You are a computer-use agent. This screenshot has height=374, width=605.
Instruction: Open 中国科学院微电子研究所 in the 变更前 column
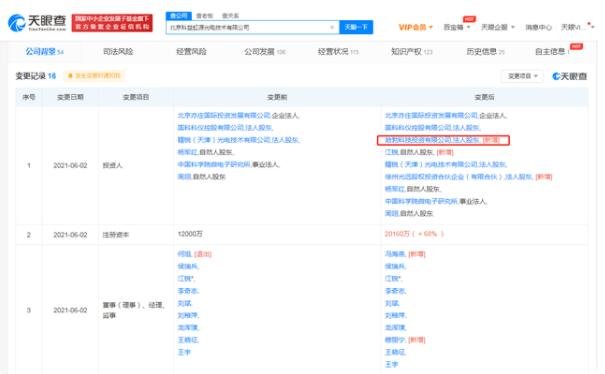tap(214, 164)
